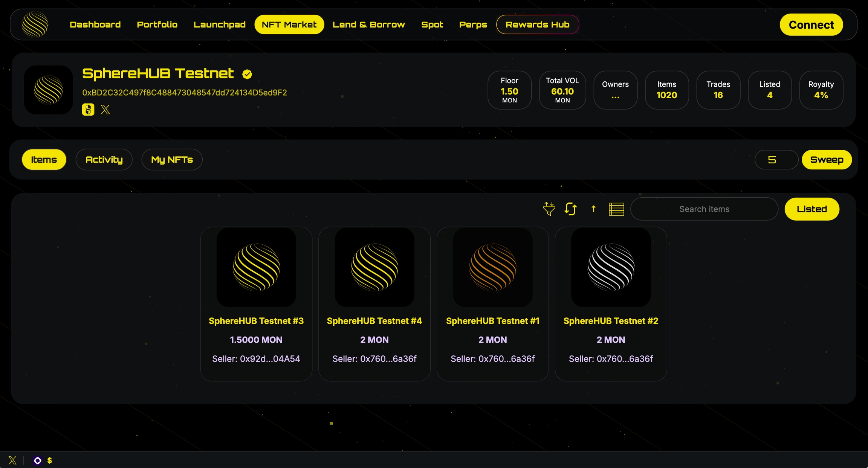Viewport: 868px width, 468px height.
Task: Toggle the Listed filter button
Action: point(811,209)
